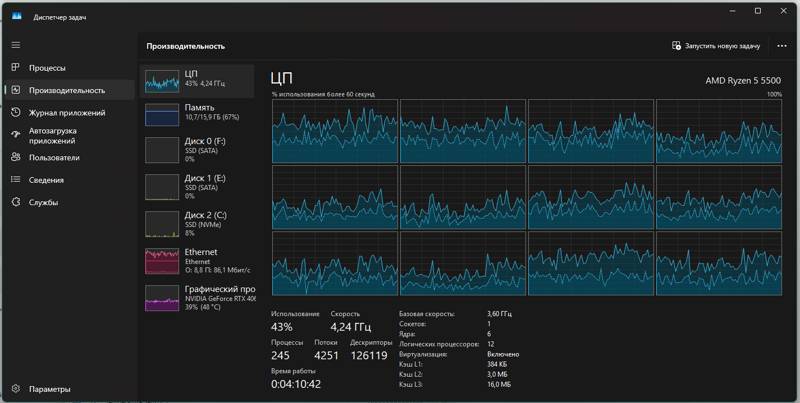
Task: Open the three-dot more options menu
Action: click(x=780, y=46)
